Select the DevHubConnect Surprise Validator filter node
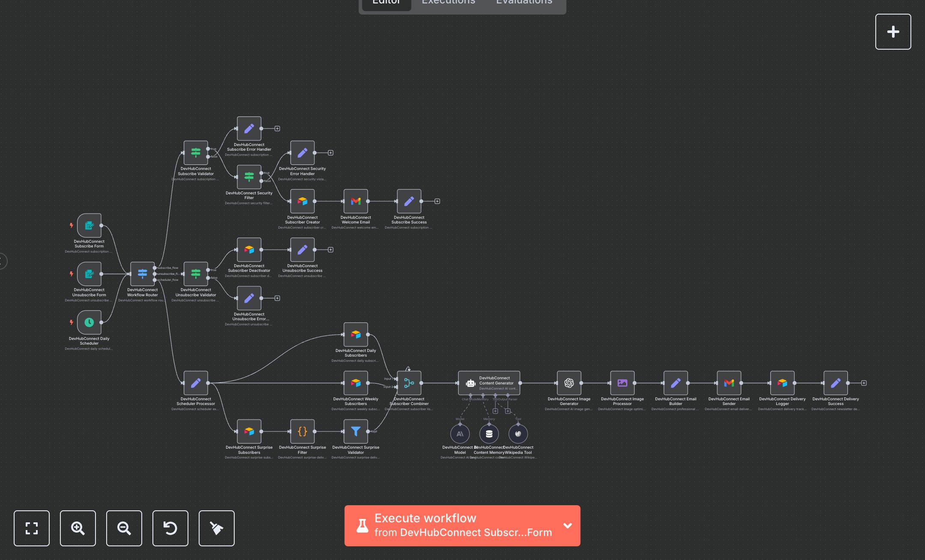 click(x=355, y=432)
